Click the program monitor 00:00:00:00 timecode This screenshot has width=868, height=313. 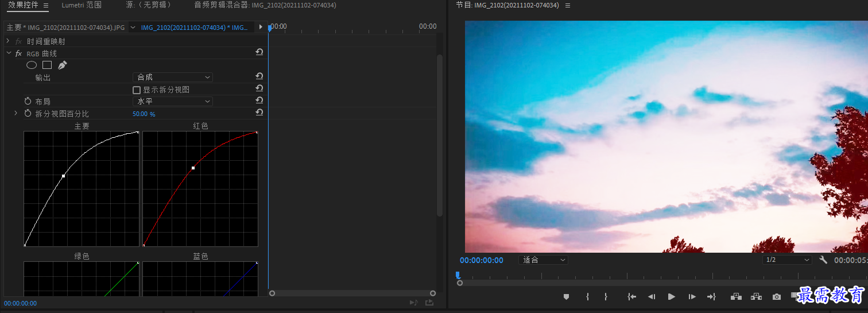[x=482, y=260]
